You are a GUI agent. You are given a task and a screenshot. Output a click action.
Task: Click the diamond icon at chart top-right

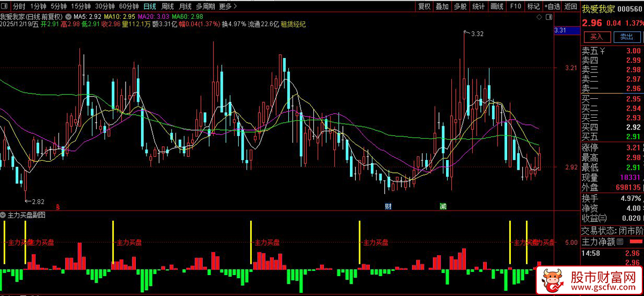tap(538, 17)
